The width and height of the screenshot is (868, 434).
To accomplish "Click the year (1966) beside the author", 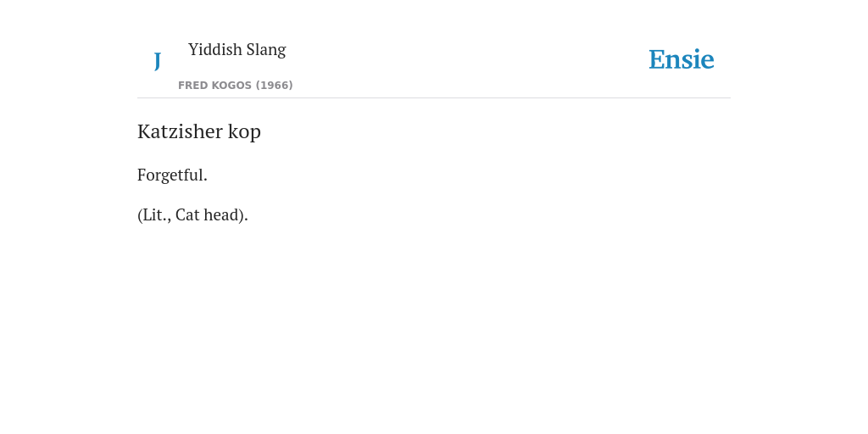I will [274, 86].
